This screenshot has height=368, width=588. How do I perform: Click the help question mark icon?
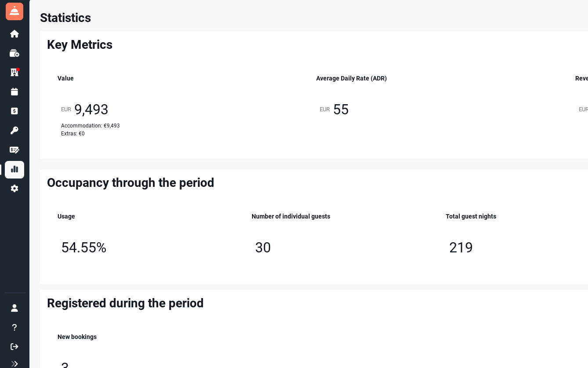[x=14, y=328]
